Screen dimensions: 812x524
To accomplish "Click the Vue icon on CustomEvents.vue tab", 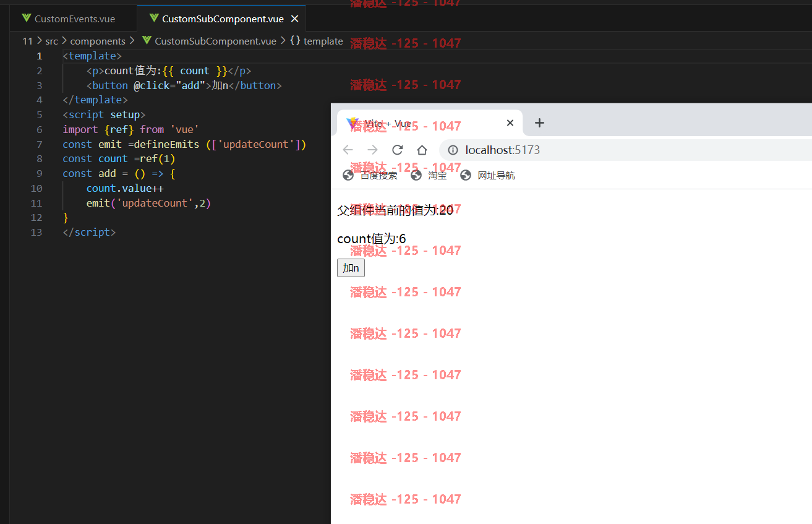I will point(26,19).
